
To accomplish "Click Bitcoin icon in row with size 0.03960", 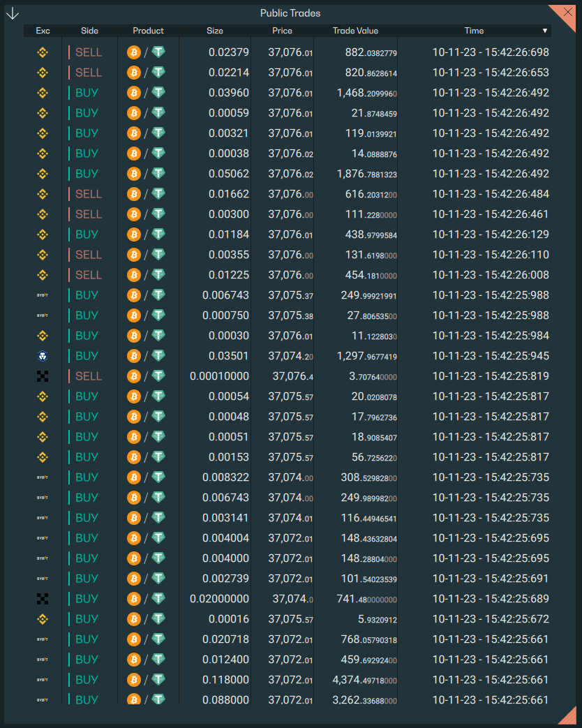I will (134, 93).
